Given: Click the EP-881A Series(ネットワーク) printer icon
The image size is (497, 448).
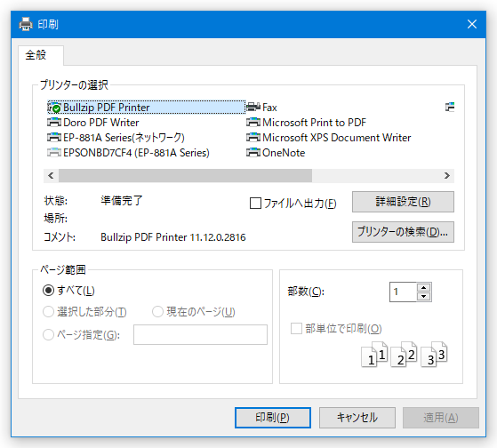Looking at the screenshot, I should click(54, 138).
